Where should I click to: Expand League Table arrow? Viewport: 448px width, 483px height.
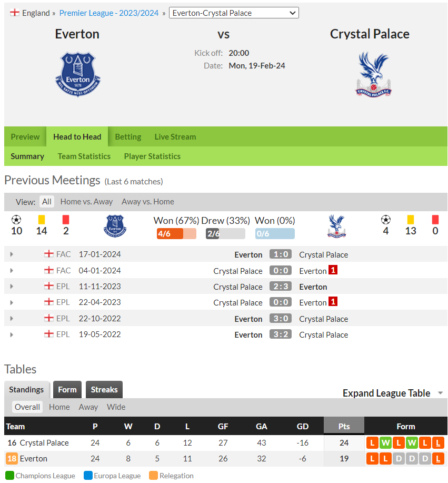(440, 393)
